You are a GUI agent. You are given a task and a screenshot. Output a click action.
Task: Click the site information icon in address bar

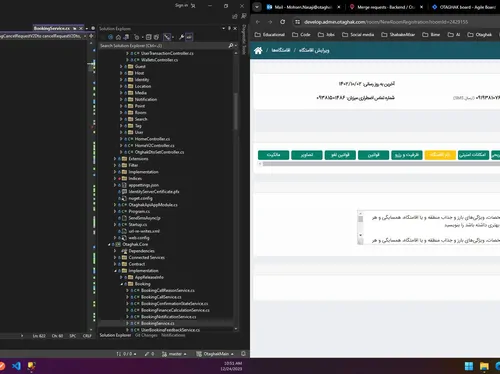297,22
